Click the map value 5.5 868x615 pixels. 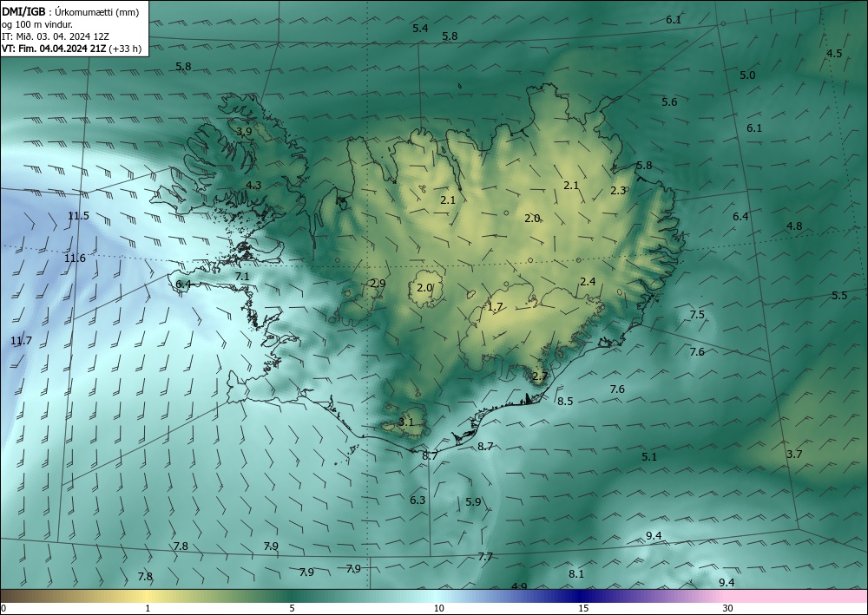tap(839, 295)
